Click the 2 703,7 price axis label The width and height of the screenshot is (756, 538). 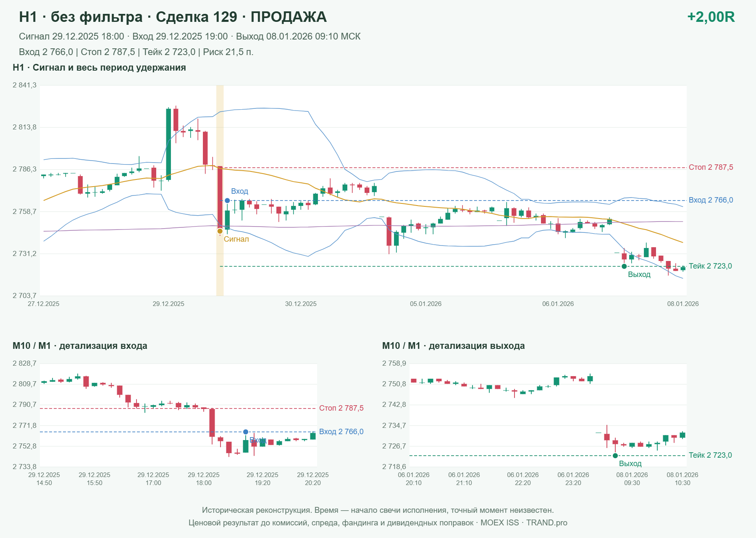tap(24, 295)
